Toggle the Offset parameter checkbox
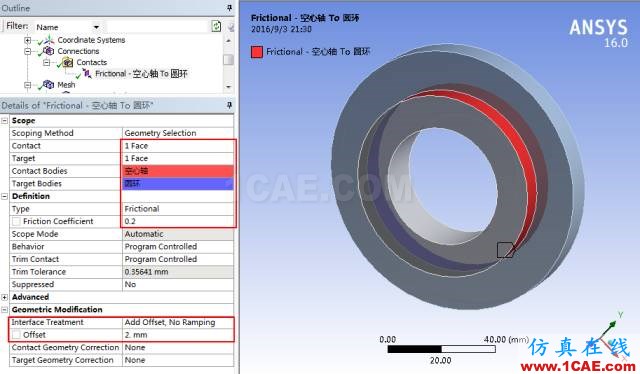This screenshot has height=374, width=640. (16, 335)
